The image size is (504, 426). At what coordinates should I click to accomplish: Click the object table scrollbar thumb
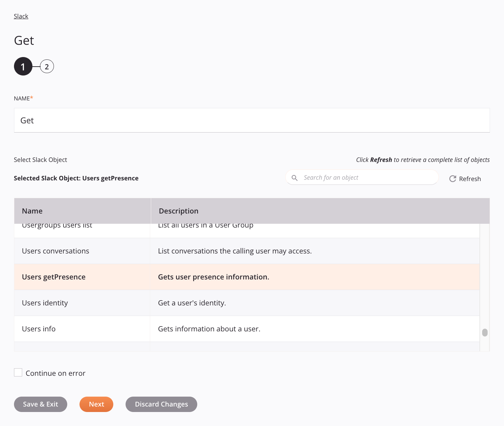click(x=485, y=332)
